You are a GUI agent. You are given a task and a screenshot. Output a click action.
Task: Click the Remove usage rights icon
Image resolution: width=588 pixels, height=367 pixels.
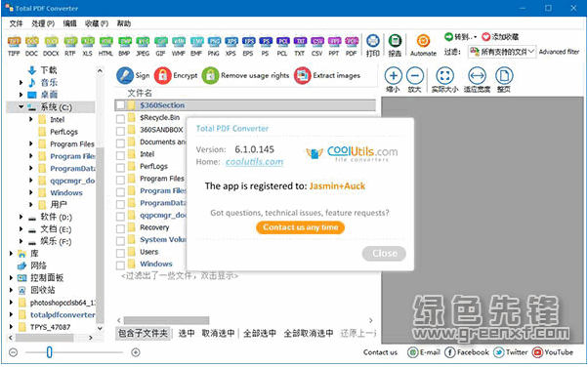(210, 75)
